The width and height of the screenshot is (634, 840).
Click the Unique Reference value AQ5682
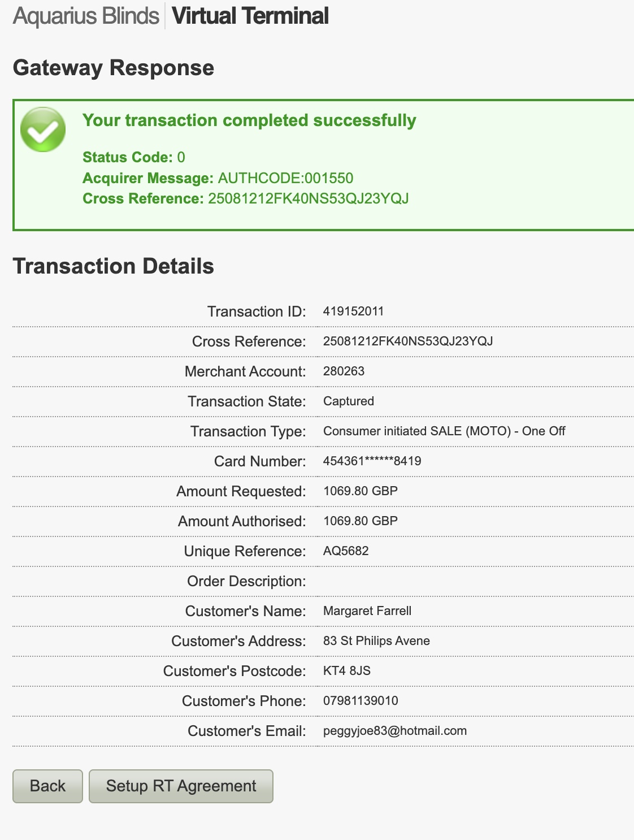pos(346,551)
